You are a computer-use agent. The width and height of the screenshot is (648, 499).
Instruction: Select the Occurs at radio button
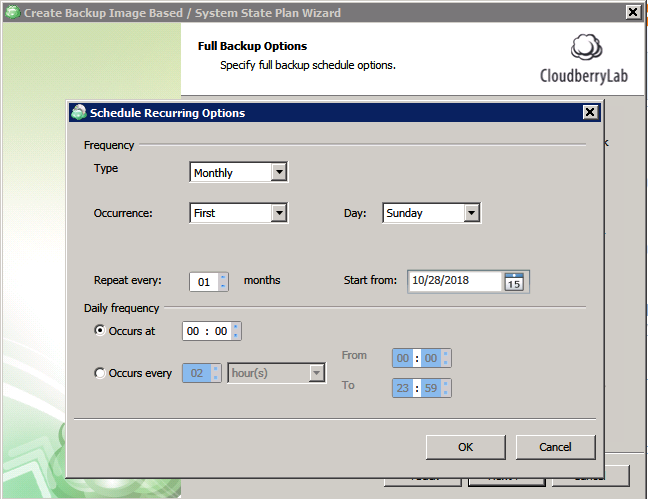(99, 330)
